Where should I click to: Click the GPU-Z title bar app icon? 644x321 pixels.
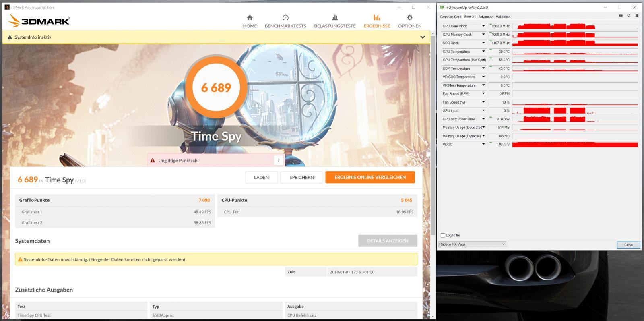click(x=442, y=7)
